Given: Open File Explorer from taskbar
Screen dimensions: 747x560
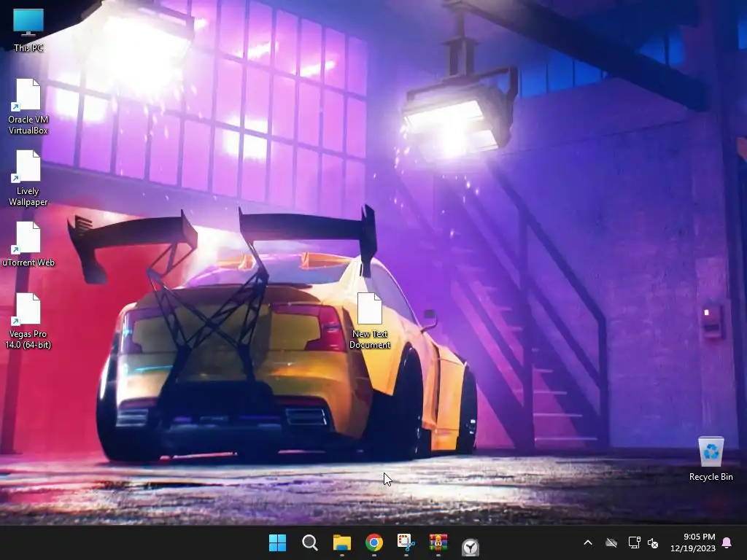Looking at the screenshot, I should [341, 542].
